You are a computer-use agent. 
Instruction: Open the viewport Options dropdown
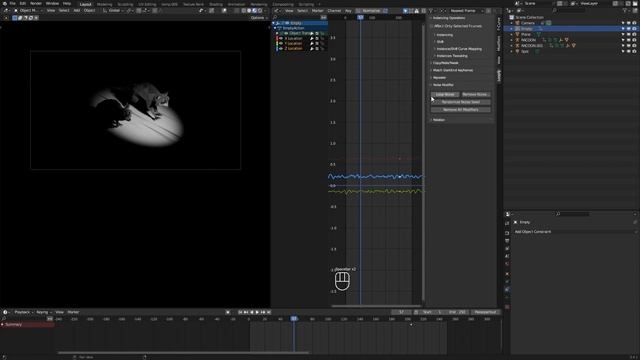(x=259, y=18)
